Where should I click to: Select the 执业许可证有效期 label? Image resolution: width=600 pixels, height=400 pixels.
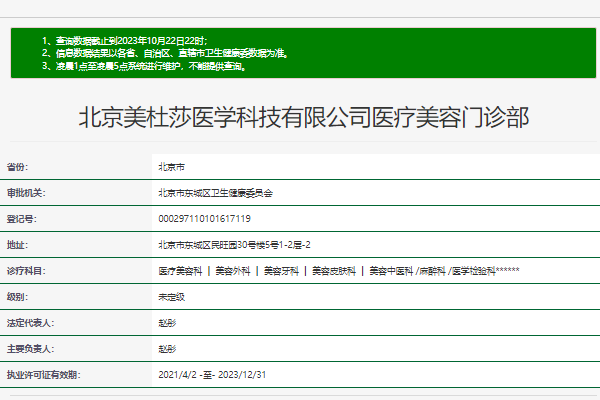(x=43, y=375)
